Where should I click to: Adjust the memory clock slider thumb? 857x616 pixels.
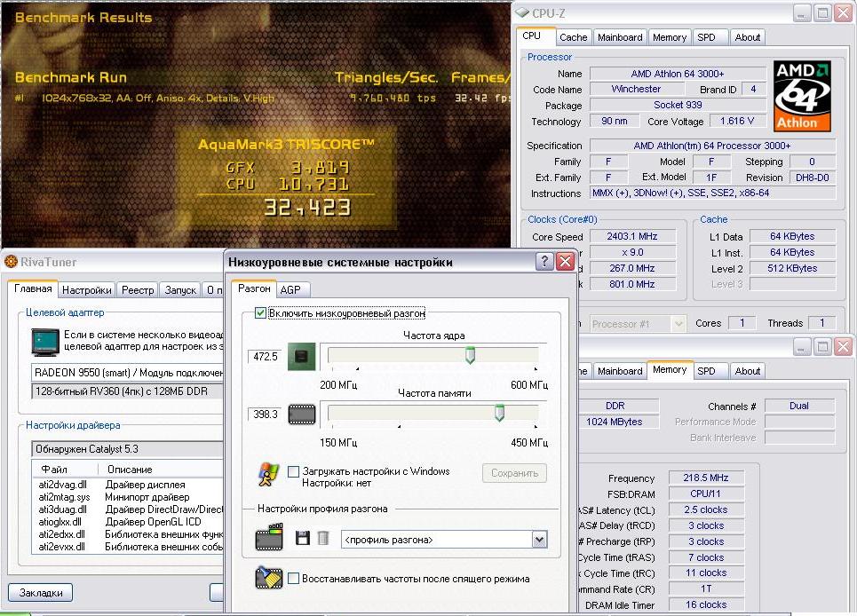pos(499,413)
